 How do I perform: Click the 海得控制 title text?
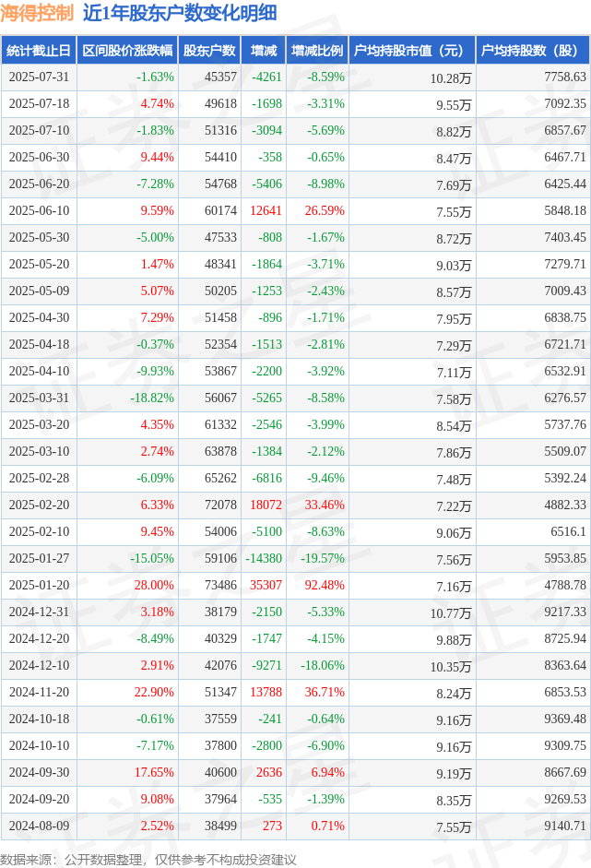(37, 13)
